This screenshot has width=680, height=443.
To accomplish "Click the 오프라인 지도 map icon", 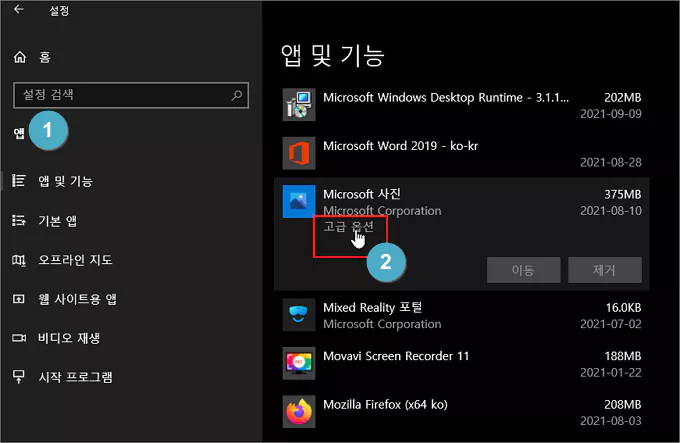I will coord(19,260).
